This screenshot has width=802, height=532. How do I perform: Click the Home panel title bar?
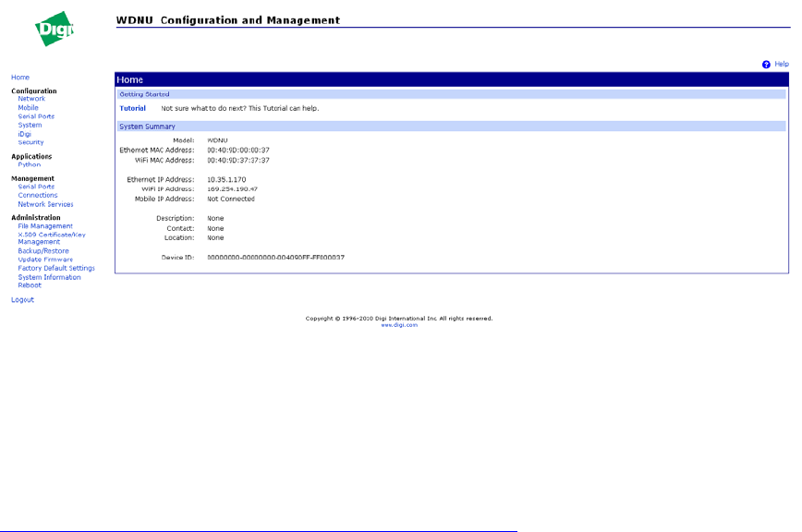452,79
